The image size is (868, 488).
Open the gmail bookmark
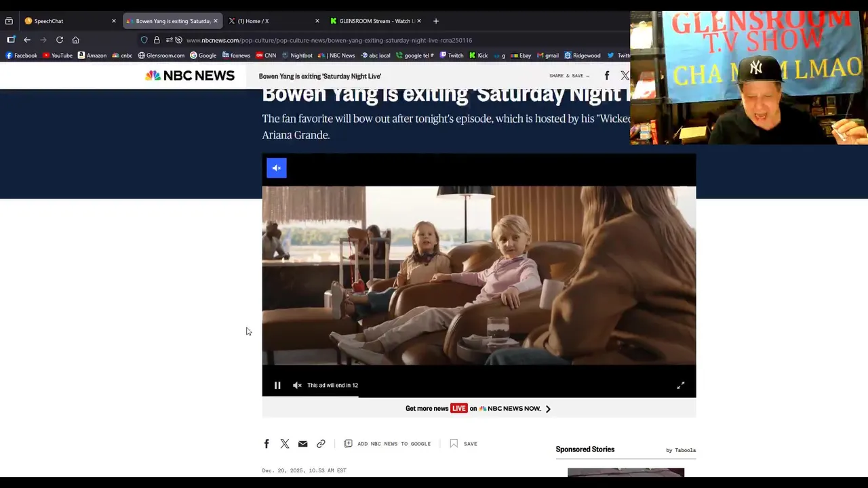(548, 56)
